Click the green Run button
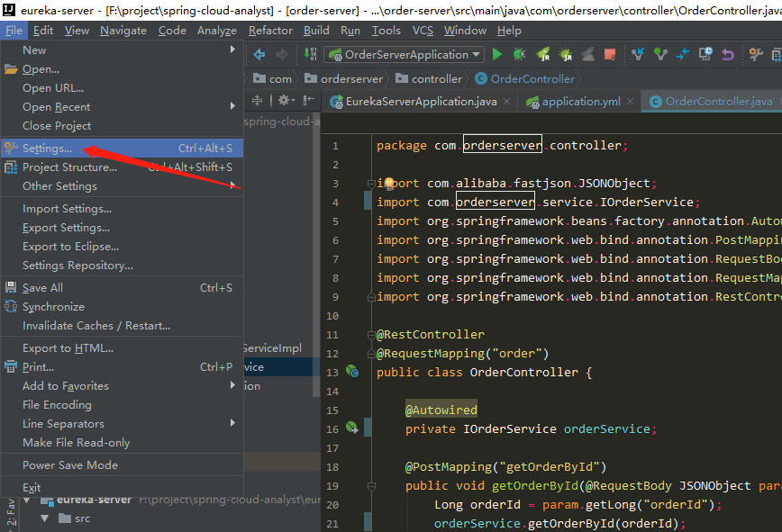 pyautogui.click(x=497, y=55)
